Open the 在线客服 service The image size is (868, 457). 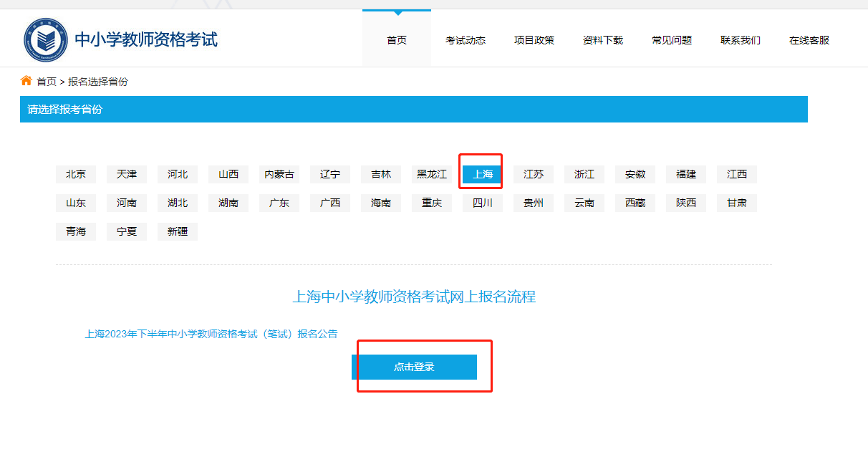[808, 40]
